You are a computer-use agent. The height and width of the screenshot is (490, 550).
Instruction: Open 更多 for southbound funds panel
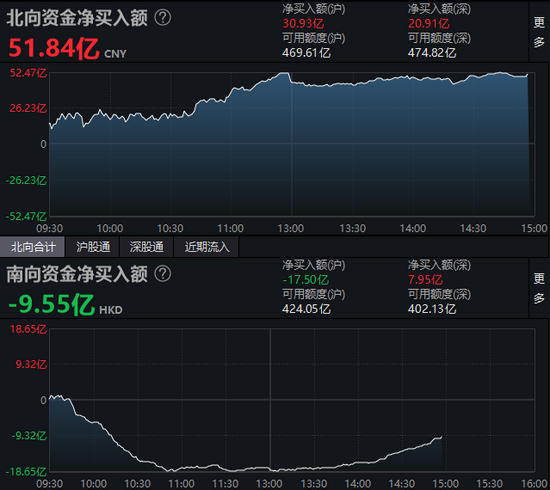pos(539,288)
